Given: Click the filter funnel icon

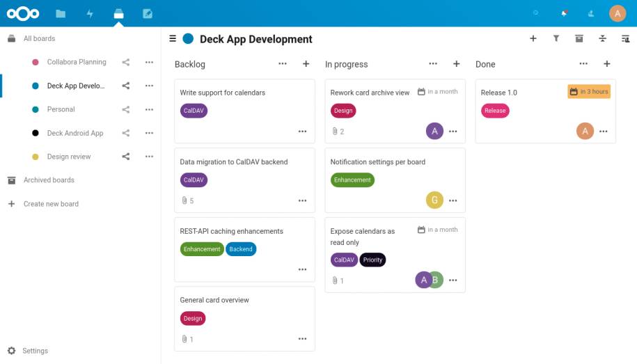Looking at the screenshot, I should click(556, 38).
